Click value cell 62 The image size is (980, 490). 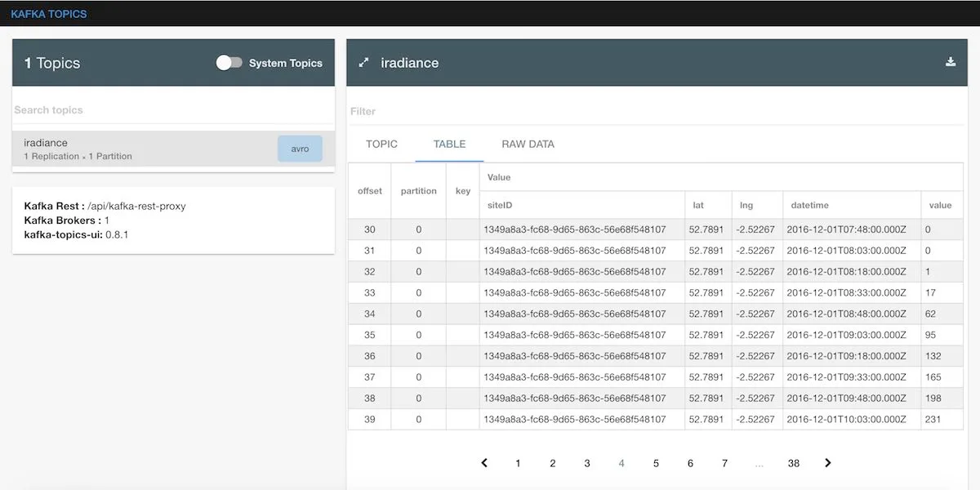pyautogui.click(x=942, y=314)
